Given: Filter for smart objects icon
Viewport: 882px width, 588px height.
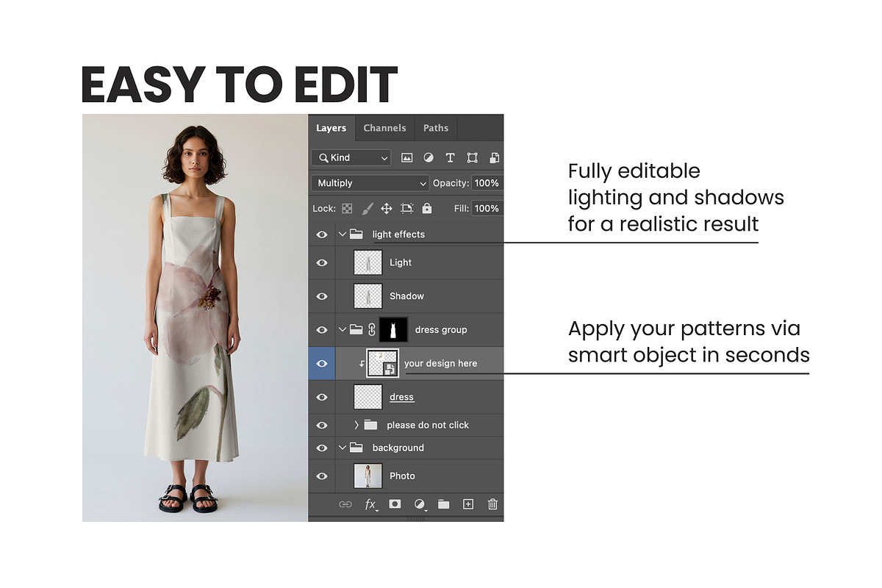Looking at the screenshot, I should click(495, 157).
